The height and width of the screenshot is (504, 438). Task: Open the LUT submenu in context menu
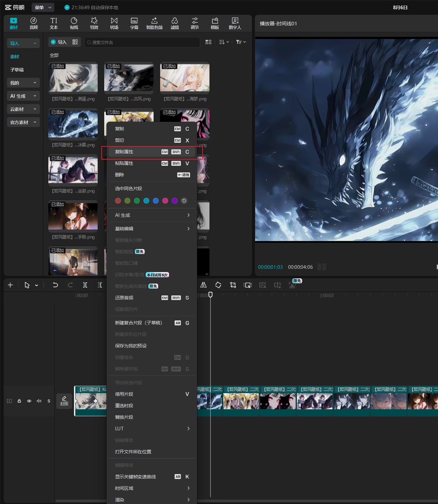(x=152, y=429)
